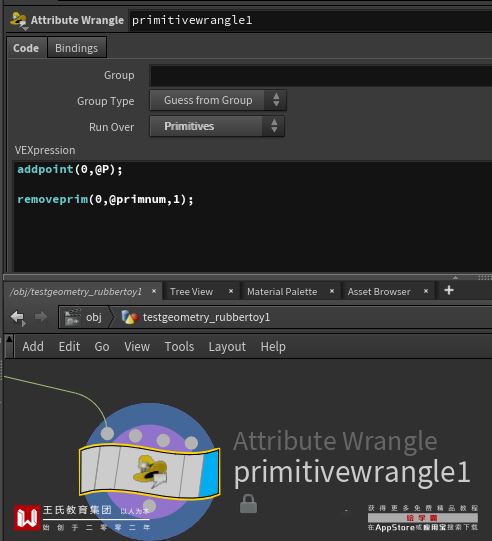
Task: Open the Group Type dropdown
Action: tap(218, 100)
